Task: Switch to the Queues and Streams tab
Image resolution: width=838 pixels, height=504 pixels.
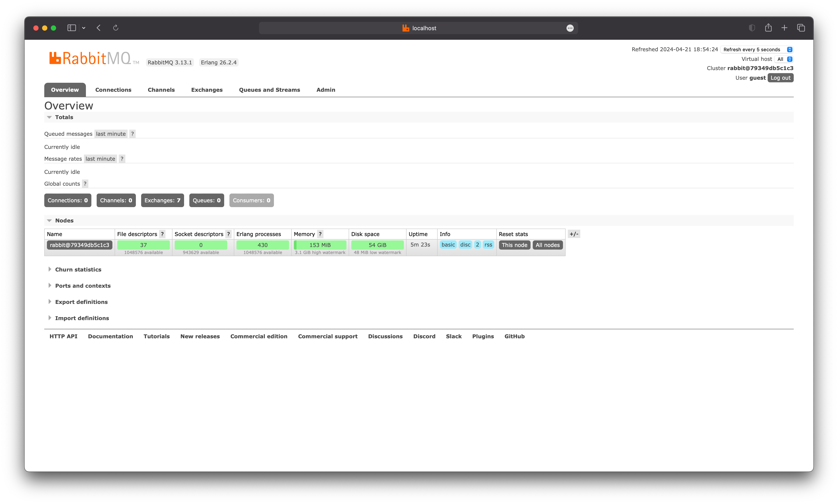Action: [269, 90]
